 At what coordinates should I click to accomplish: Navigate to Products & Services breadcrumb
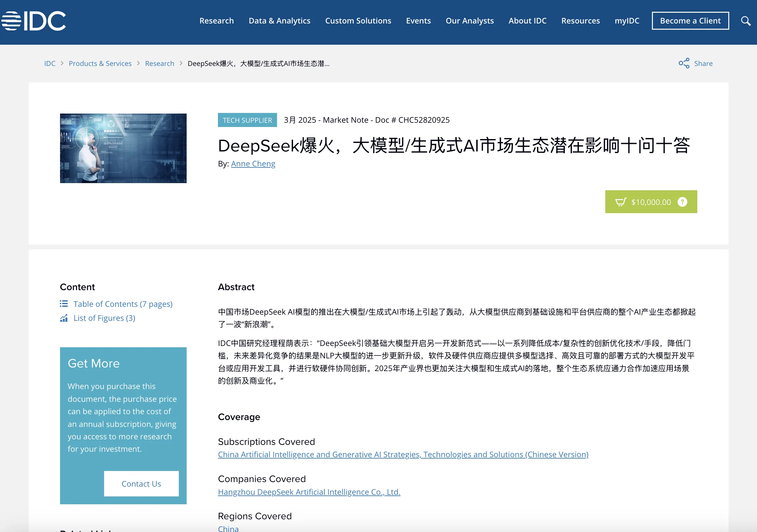[x=100, y=63]
